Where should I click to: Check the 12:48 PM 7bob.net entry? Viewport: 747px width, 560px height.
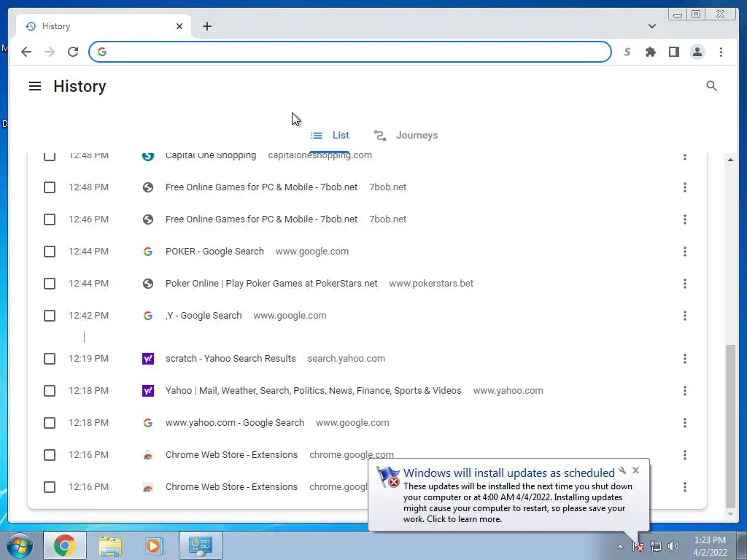click(x=50, y=187)
